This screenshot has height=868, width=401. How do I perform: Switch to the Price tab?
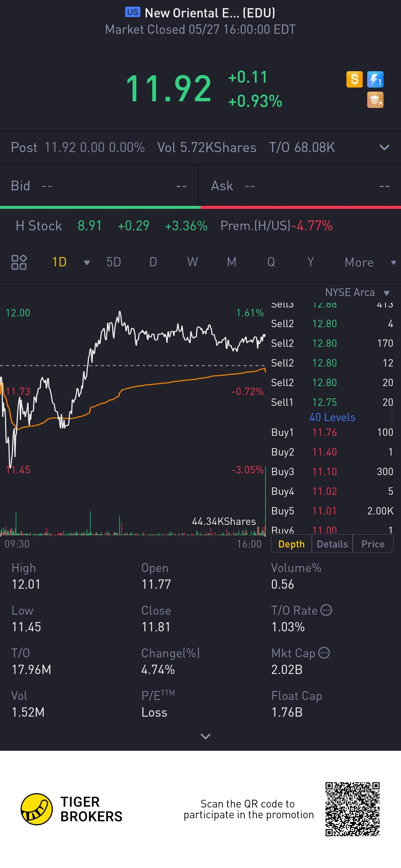(373, 544)
